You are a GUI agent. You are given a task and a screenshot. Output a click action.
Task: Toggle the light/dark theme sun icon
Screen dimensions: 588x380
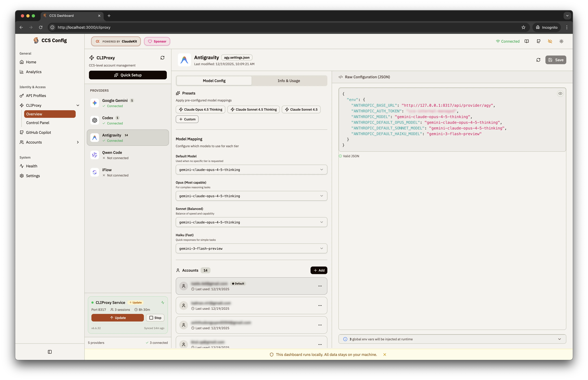click(x=561, y=41)
